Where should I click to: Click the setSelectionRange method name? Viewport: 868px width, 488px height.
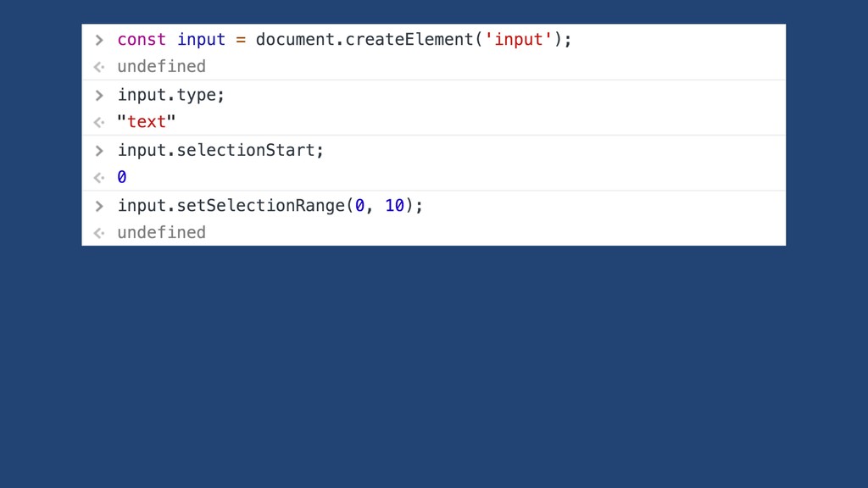point(261,206)
